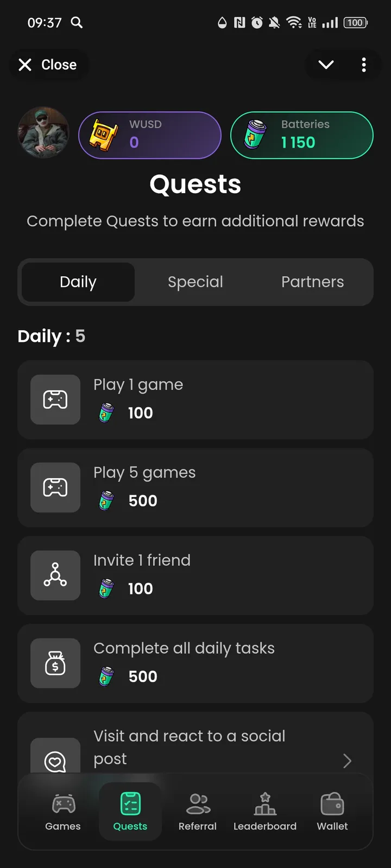The image size is (391, 868).
Task: Expand the down chevron in header
Action: pos(326,65)
